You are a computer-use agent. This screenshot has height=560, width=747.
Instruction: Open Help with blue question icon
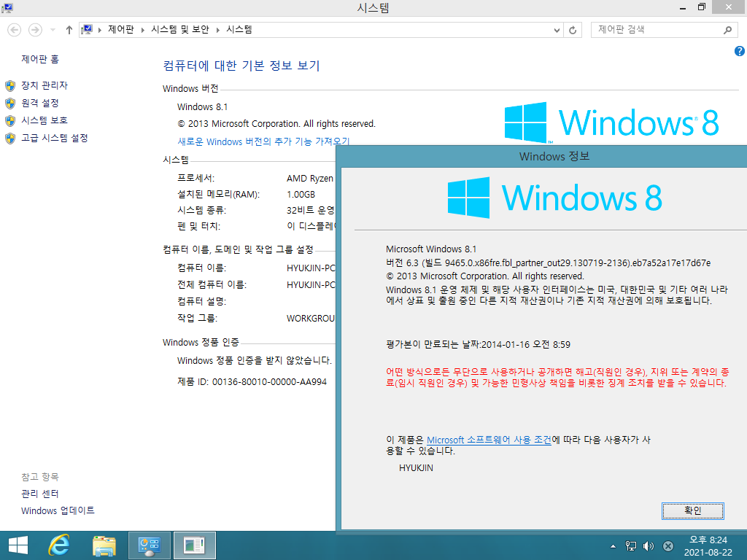tap(740, 51)
